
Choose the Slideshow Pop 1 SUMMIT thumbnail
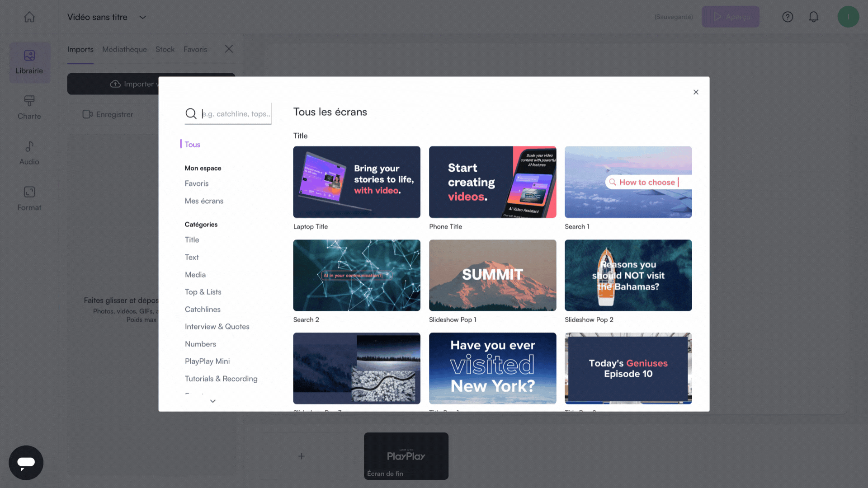[493, 275]
